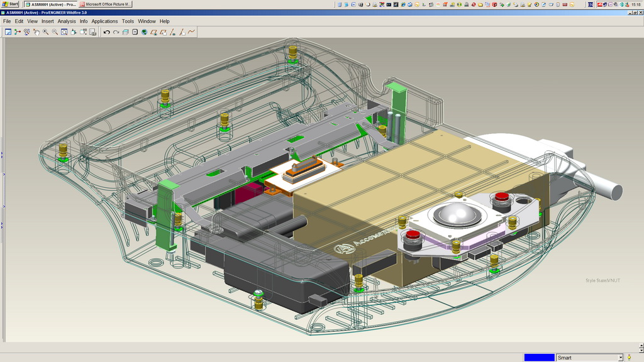Viewport: 644px width, 362px height.
Task: Click the Zoom In magnifier icon
Action: (45, 32)
